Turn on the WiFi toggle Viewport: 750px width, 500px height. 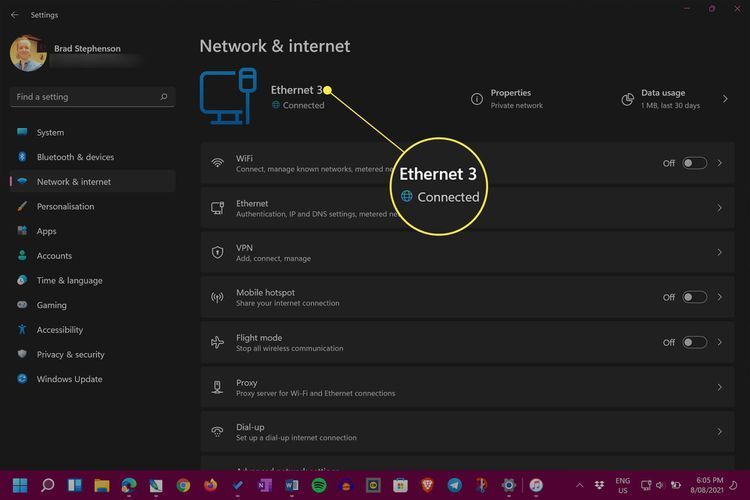pyautogui.click(x=694, y=163)
